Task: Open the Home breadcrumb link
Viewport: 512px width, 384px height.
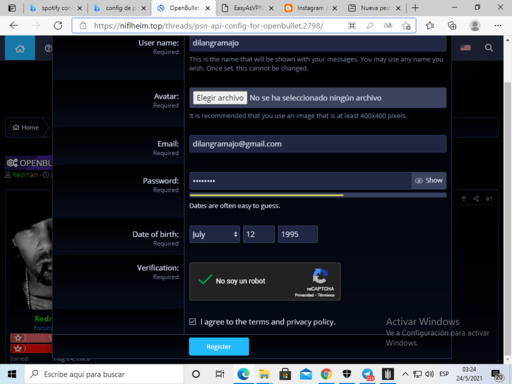Action: (x=26, y=127)
